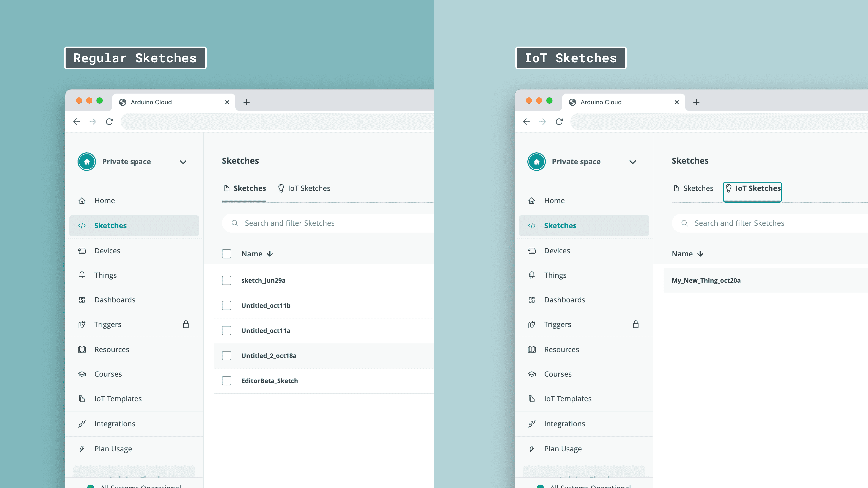This screenshot has height=488, width=868.
Task: Open Private space chevron in right window
Action: click(x=633, y=162)
